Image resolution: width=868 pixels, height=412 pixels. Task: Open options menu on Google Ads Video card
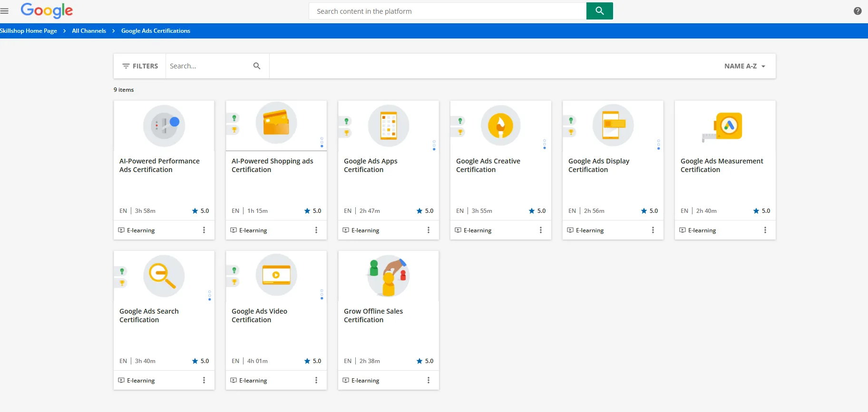[x=316, y=380]
